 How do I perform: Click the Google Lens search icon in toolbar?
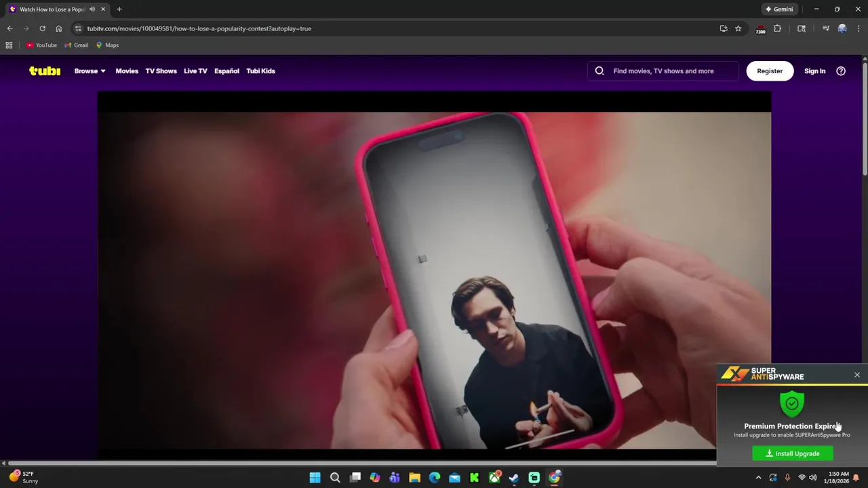click(802, 28)
